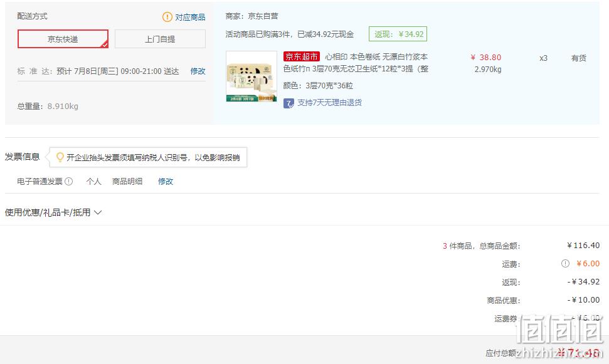Select 京东快递 delivery option
The image size is (609, 364).
[x=63, y=39]
